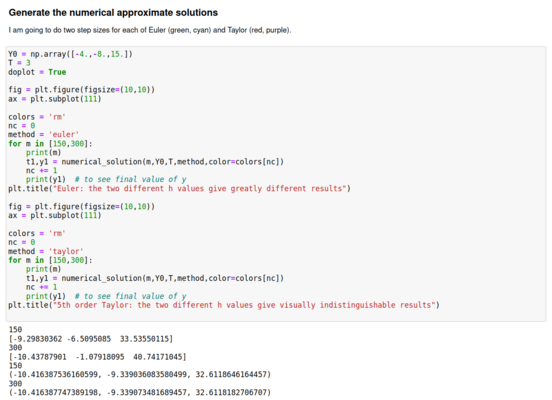Viewport: 552px width, 400px height.
Task: Click the first output value 150
Action: pos(15,330)
